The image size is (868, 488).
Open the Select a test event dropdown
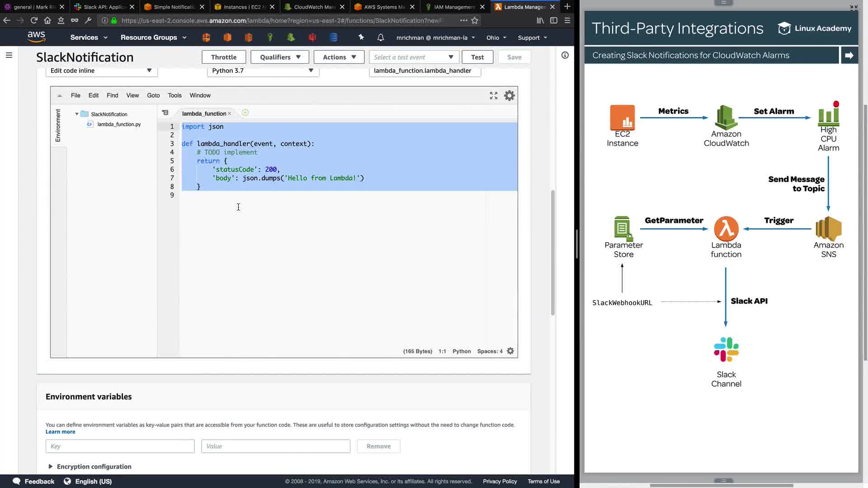(x=414, y=57)
